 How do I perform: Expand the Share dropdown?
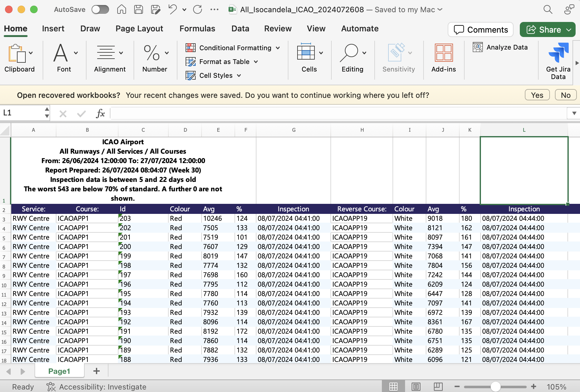[x=568, y=29]
